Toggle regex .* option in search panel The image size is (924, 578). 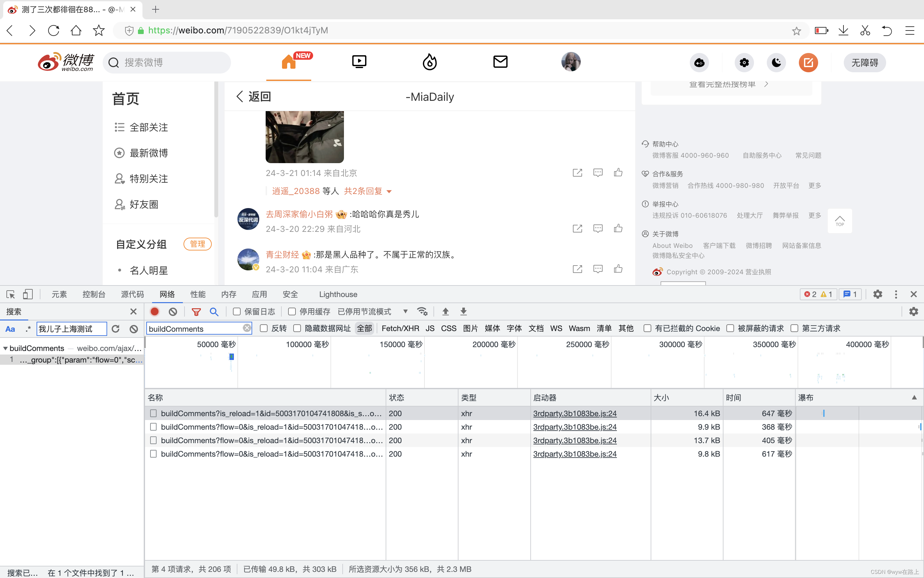point(28,329)
